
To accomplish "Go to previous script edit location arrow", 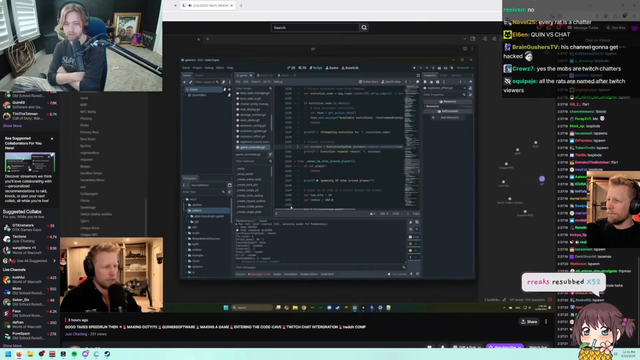I will (406, 82).
